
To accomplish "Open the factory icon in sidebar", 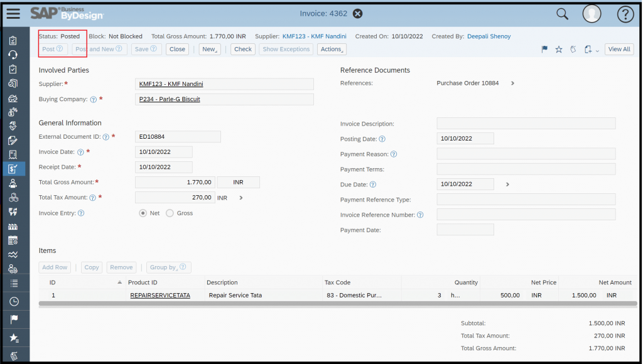I will [x=13, y=227].
